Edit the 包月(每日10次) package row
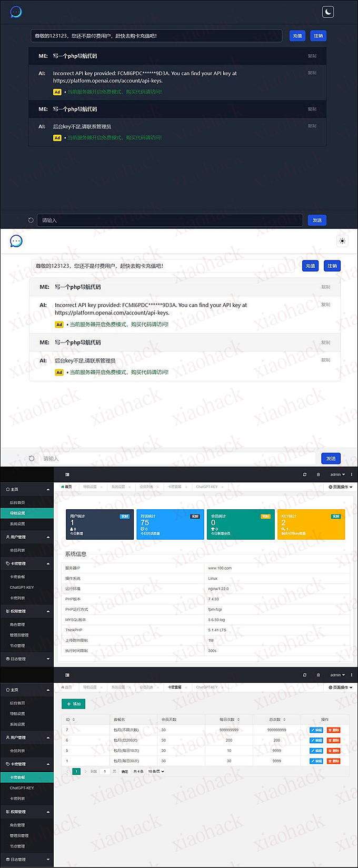 (x=316, y=751)
